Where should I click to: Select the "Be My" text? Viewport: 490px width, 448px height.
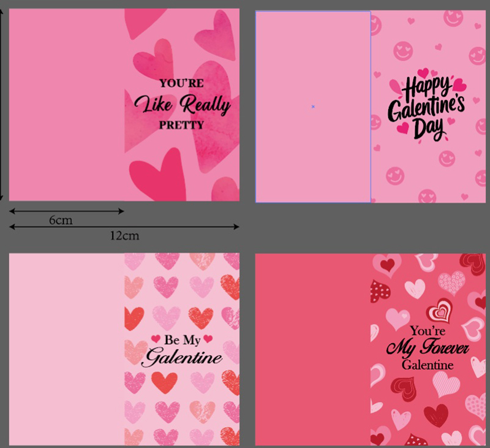182,340
